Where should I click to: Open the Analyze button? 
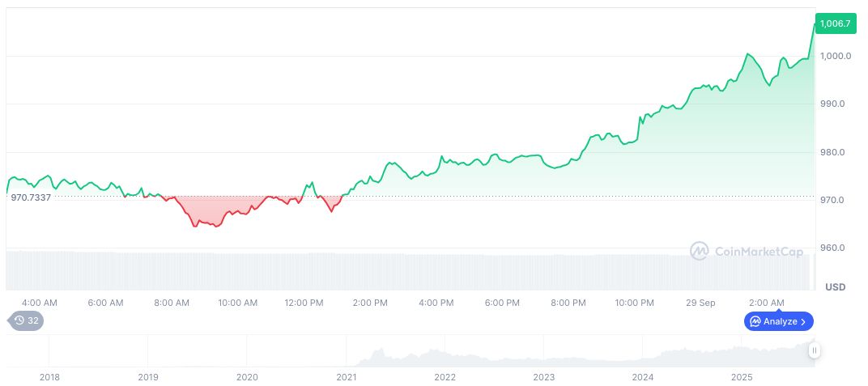(x=778, y=321)
